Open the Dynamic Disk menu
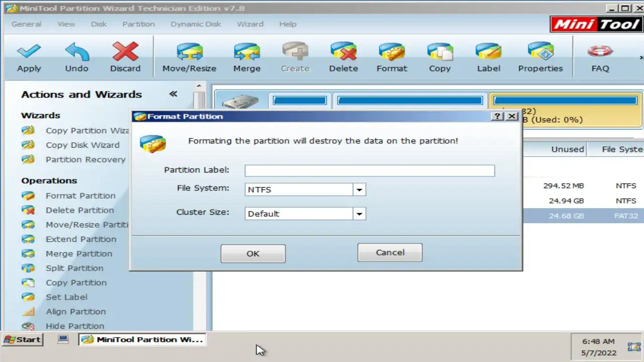This screenshot has width=644, height=362. tap(196, 24)
